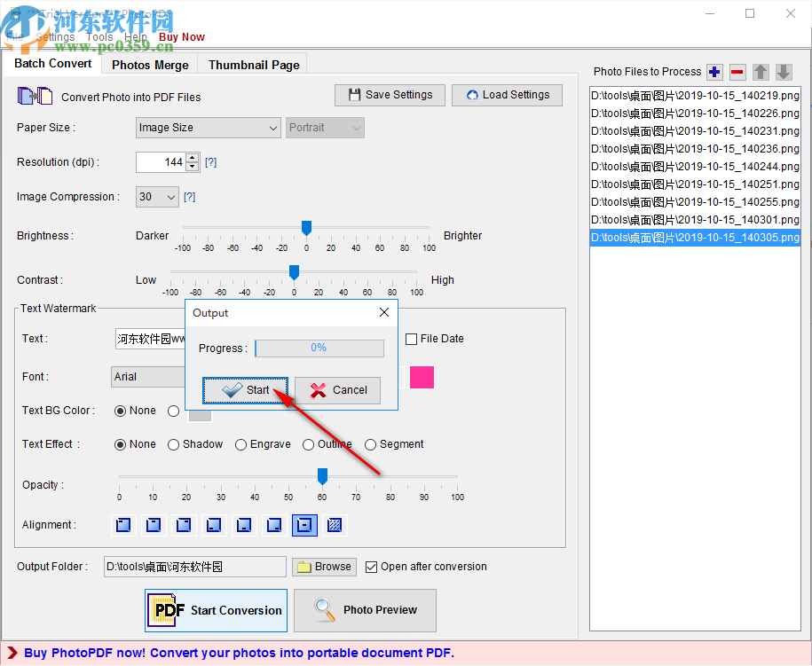Add photo files with the blue plus icon

point(714,72)
